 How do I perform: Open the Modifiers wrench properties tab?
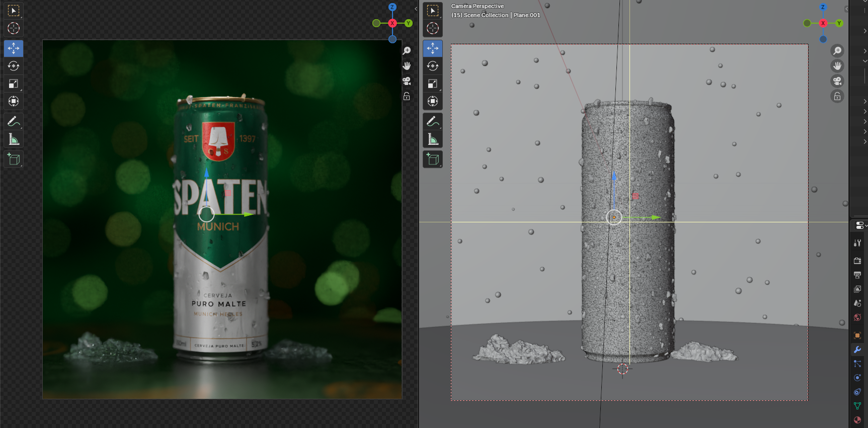(x=857, y=350)
